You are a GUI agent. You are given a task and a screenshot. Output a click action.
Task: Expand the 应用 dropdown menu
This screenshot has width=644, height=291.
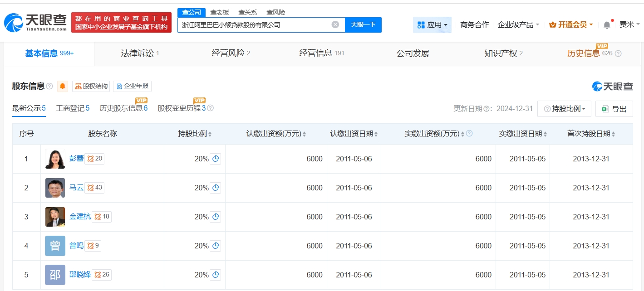(432, 25)
